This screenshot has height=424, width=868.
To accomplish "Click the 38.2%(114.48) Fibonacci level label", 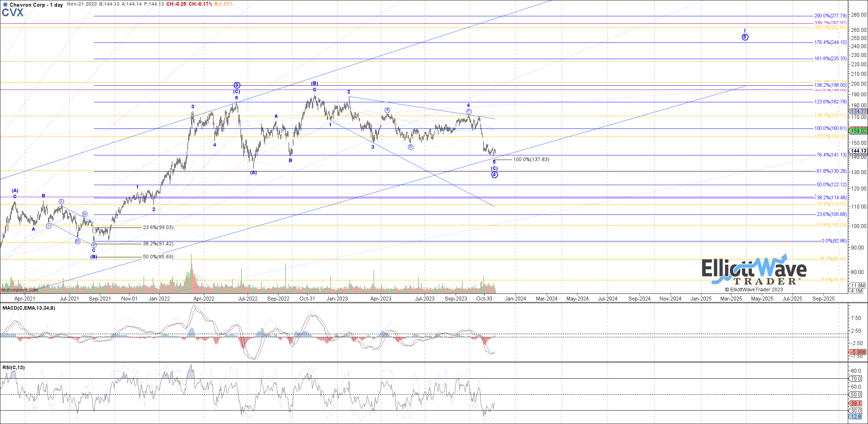I will point(831,198).
